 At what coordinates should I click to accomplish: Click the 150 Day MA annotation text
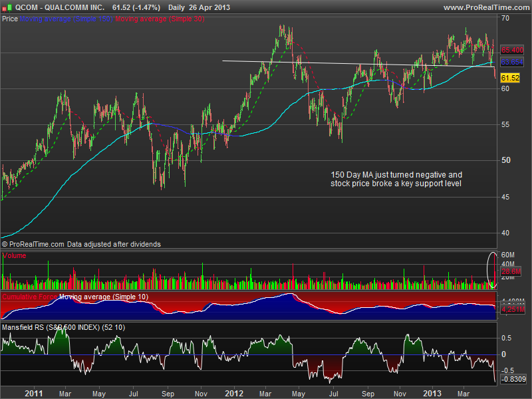pyautogui.click(x=396, y=179)
